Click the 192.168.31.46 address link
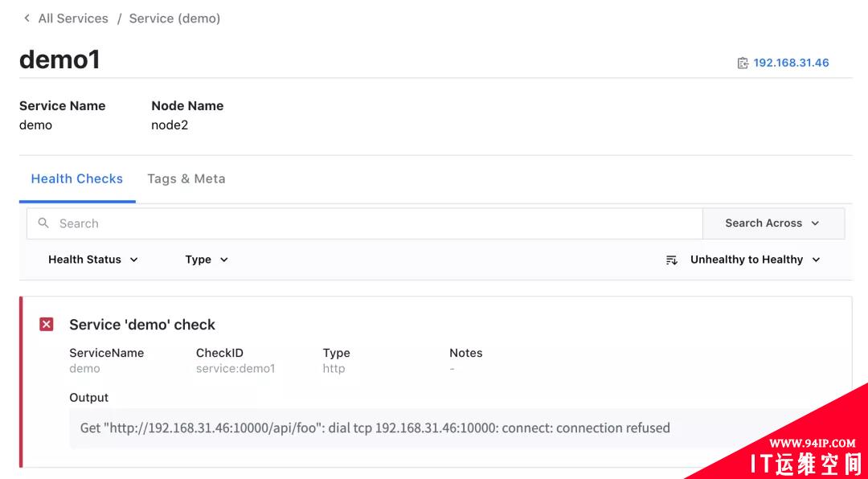 click(x=791, y=63)
